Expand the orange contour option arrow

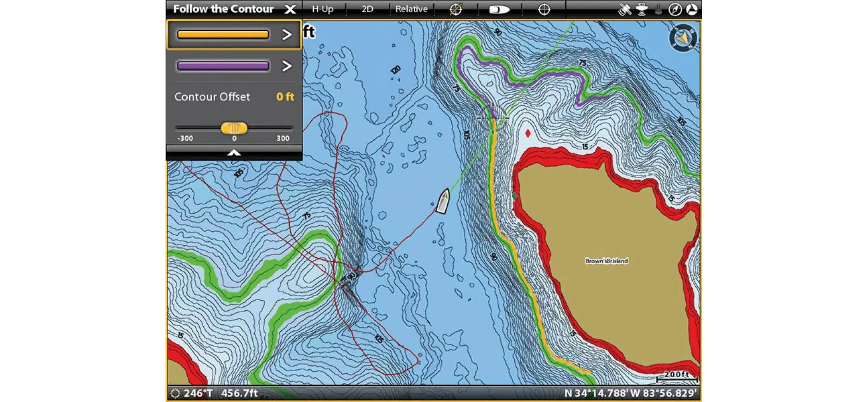(287, 35)
